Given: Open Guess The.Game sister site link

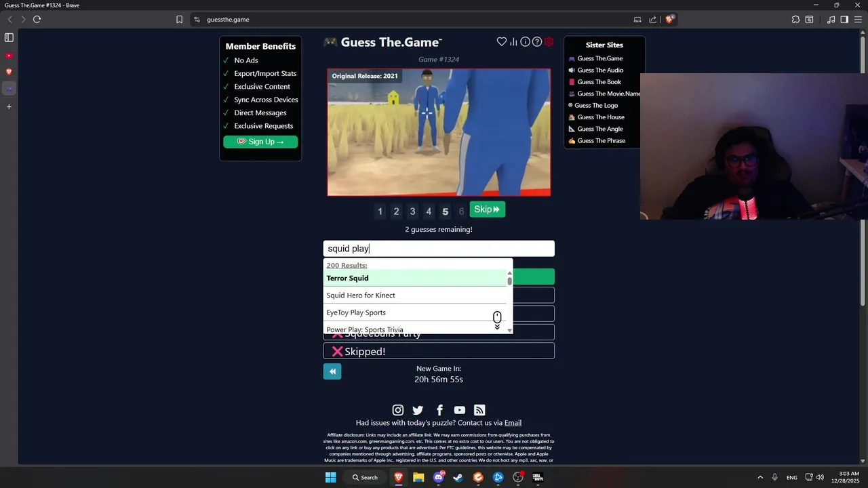Looking at the screenshot, I should pos(599,58).
